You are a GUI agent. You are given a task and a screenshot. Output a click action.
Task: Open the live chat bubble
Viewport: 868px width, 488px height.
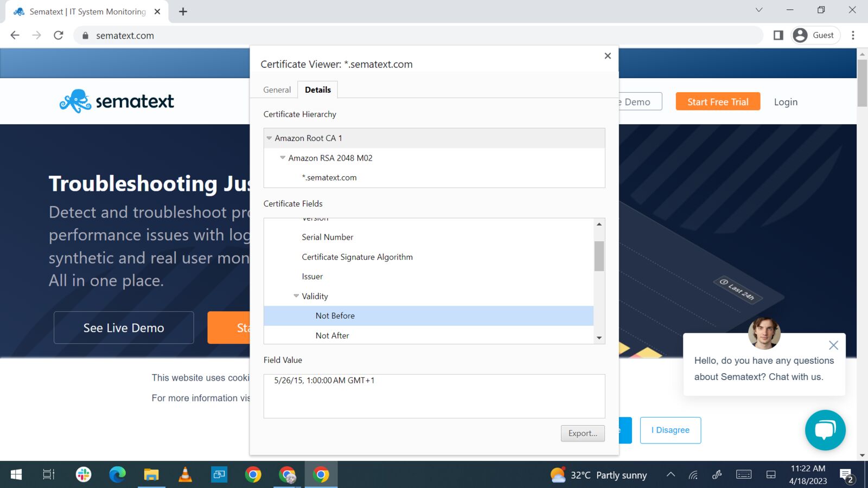pos(825,430)
